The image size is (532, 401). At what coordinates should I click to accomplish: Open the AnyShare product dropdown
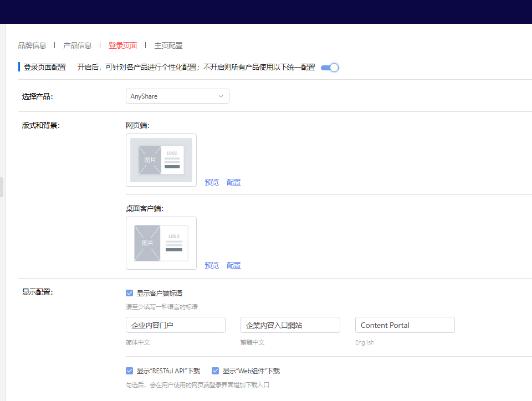click(177, 96)
